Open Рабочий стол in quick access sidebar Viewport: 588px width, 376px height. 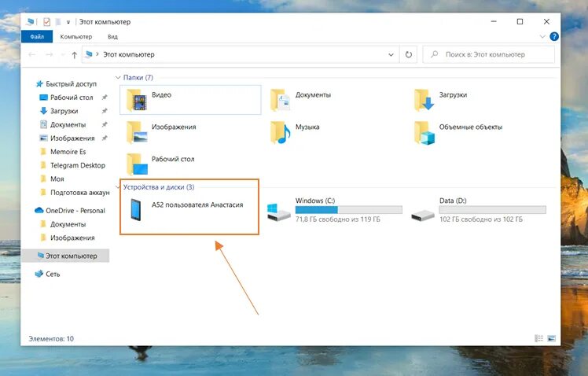tap(66, 98)
